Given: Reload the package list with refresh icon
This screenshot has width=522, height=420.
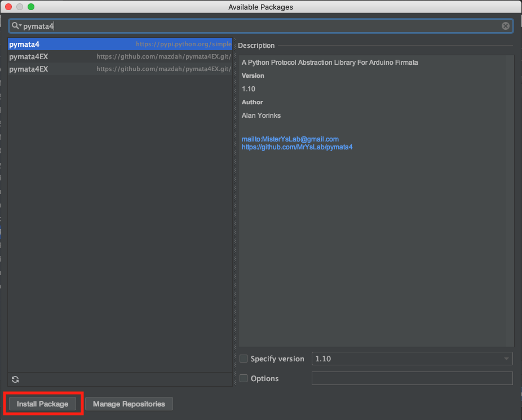Looking at the screenshot, I should [15, 379].
